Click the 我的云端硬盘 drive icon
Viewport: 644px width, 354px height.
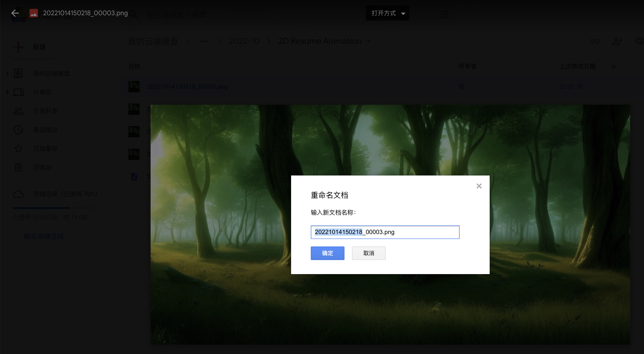coord(18,74)
